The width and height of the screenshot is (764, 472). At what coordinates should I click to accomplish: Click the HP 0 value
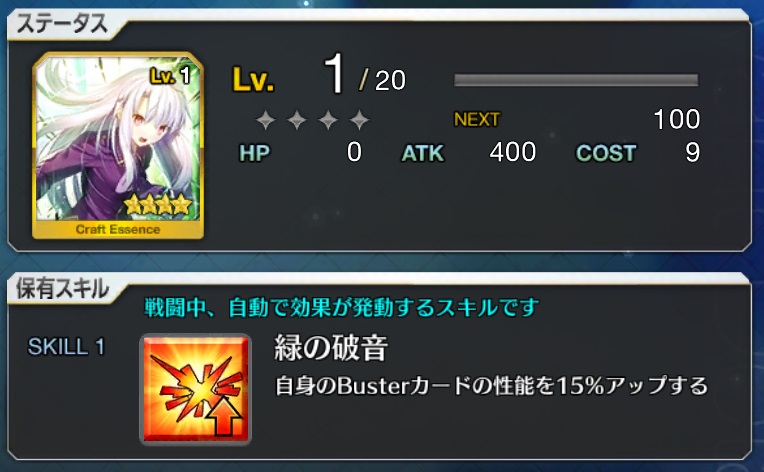click(354, 152)
